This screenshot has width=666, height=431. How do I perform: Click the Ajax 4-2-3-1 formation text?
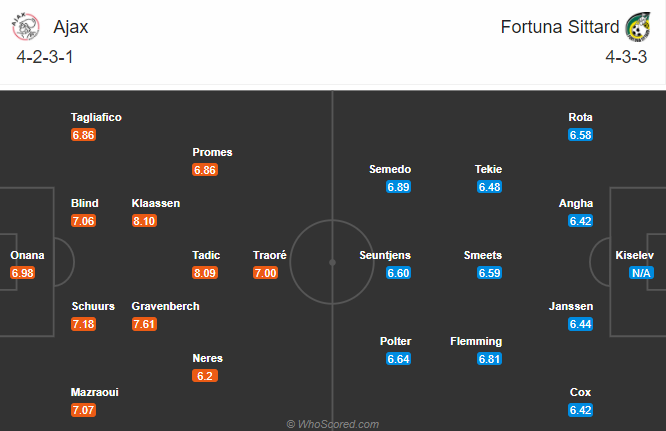point(45,56)
